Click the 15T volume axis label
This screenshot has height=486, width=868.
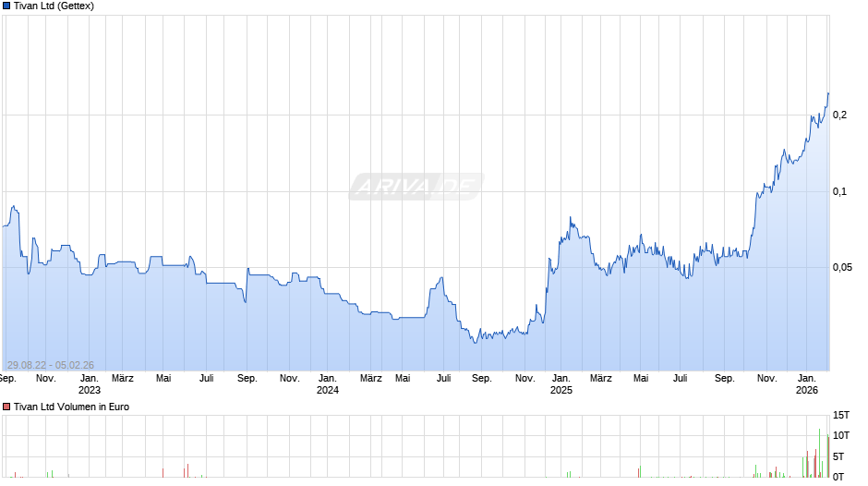[x=841, y=415]
